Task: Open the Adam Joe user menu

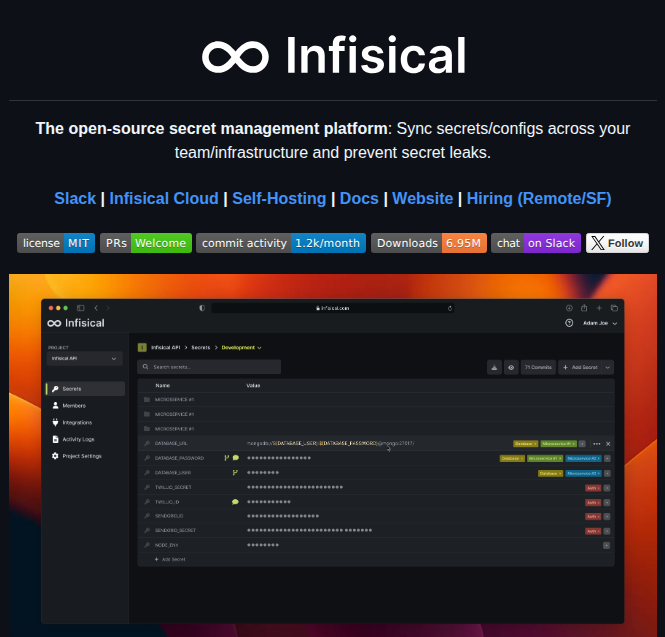Action: (x=600, y=323)
